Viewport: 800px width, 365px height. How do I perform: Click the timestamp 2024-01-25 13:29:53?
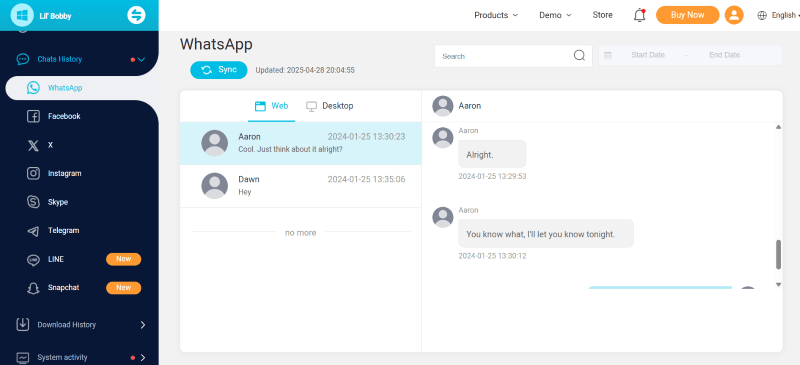(492, 177)
